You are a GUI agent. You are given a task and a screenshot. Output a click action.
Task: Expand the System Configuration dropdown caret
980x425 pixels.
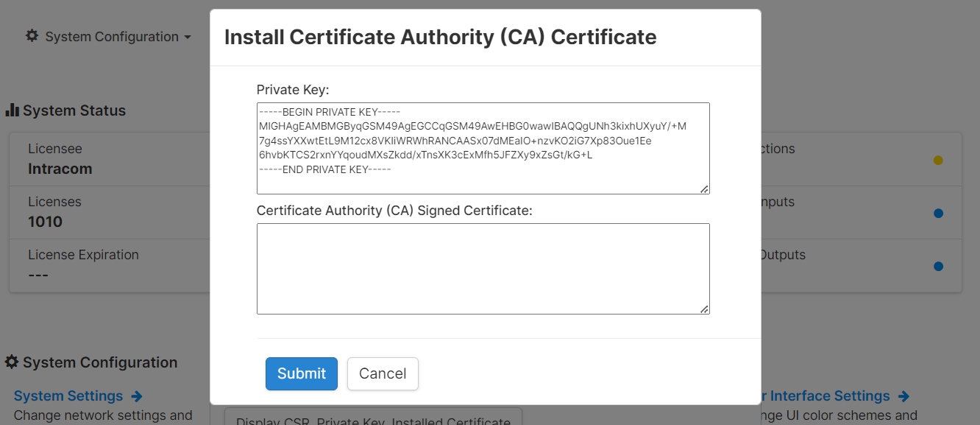tap(188, 38)
